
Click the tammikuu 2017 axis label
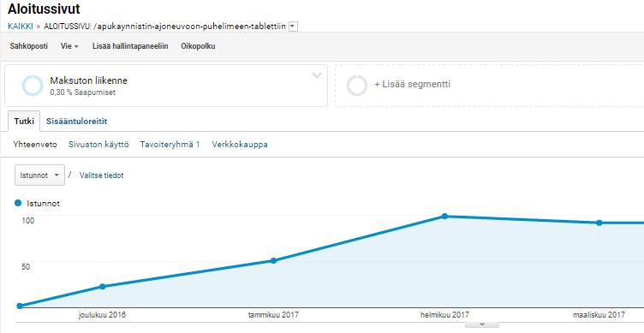pyautogui.click(x=273, y=315)
